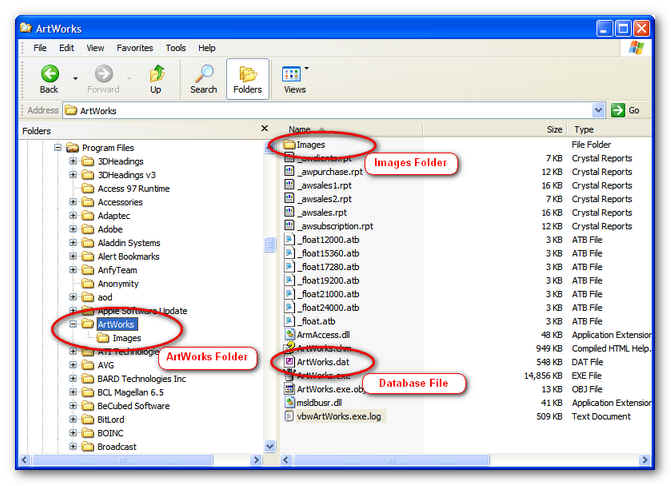This screenshot has height=486, width=671.
Task: Open the Search pane
Action: coord(204,79)
